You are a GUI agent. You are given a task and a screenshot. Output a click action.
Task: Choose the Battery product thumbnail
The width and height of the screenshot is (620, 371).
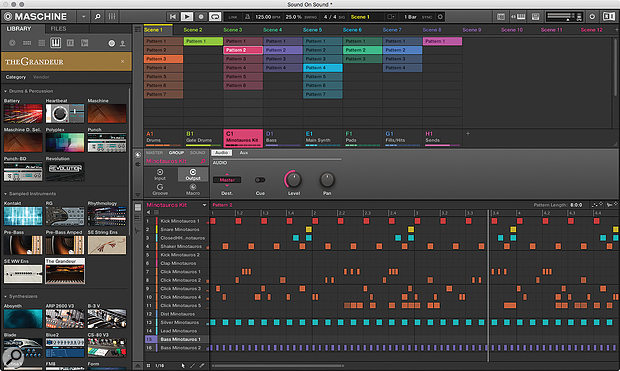pos(23,114)
